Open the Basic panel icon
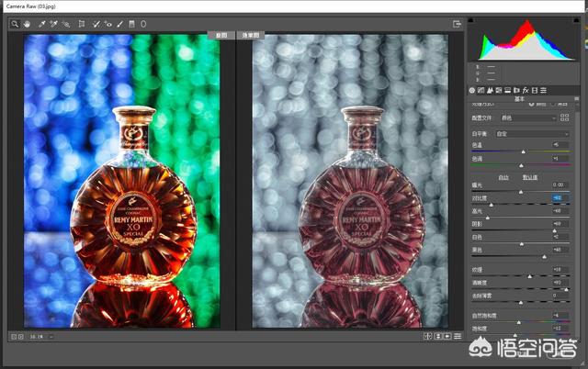588x369 pixels. pyautogui.click(x=472, y=90)
